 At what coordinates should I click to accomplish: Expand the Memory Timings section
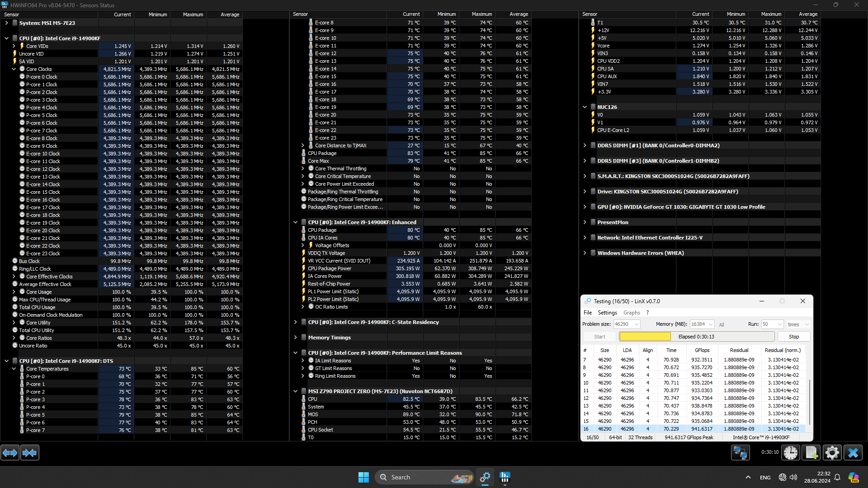pos(296,338)
